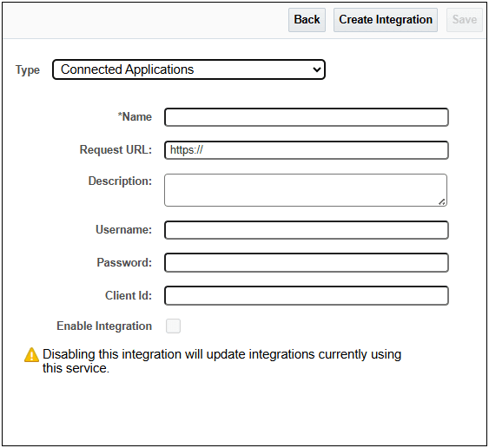Click the Enable Integration label text

[104, 326]
